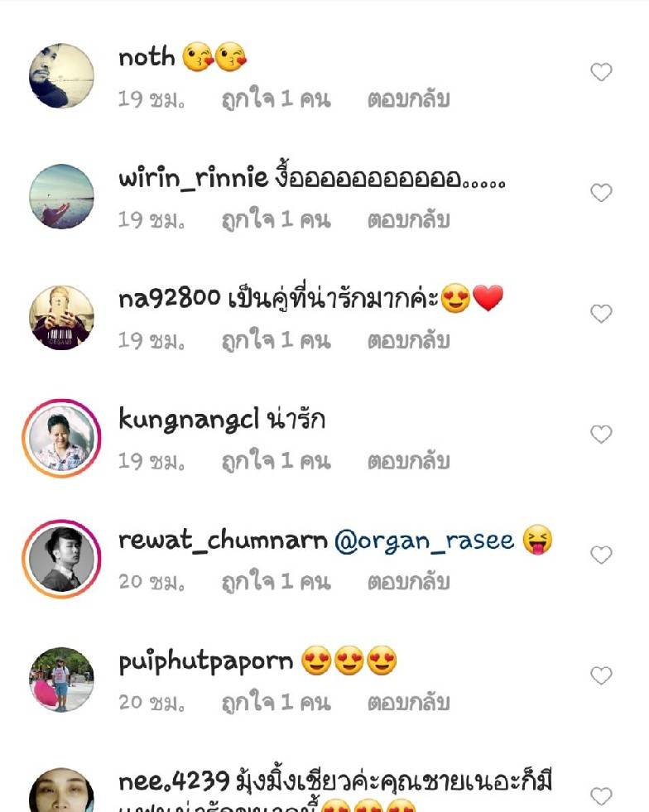
Task: Reply to noth's comment with ตอบกลับ
Action: pyautogui.click(x=409, y=98)
